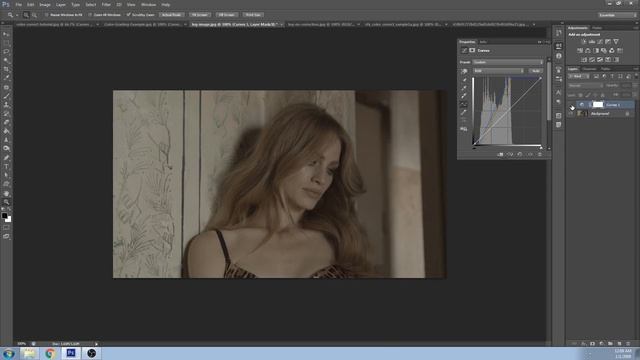Image resolution: width=640 pixels, height=360 pixels.
Task: Select the Move tool
Action: [x=6, y=35]
